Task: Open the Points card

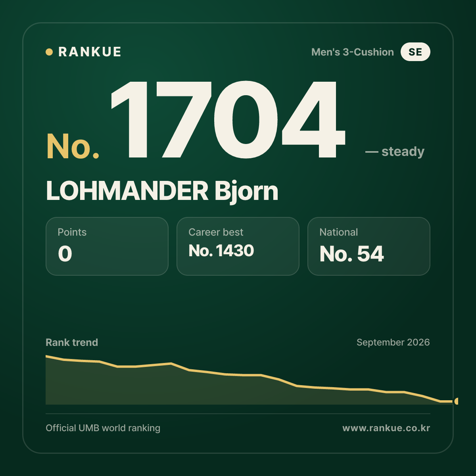Action: coord(107,246)
